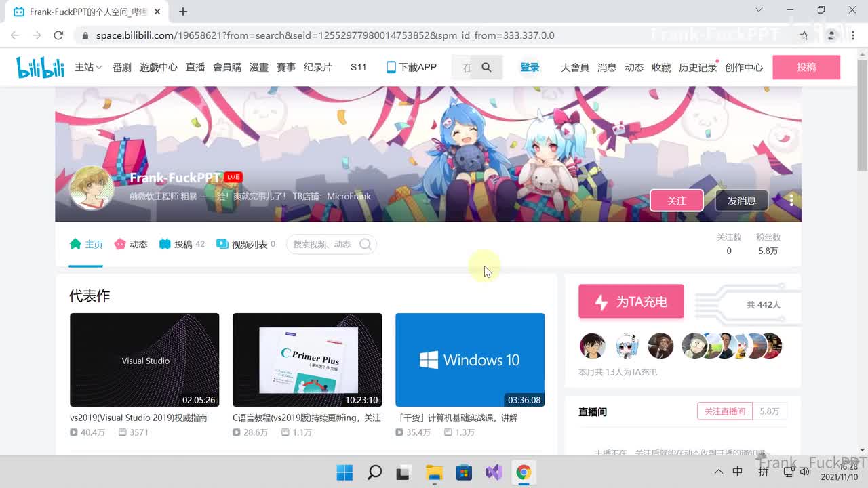Screen dimensions: 868x488
Task: Click the 下载APP phone icon
Action: 391,67
